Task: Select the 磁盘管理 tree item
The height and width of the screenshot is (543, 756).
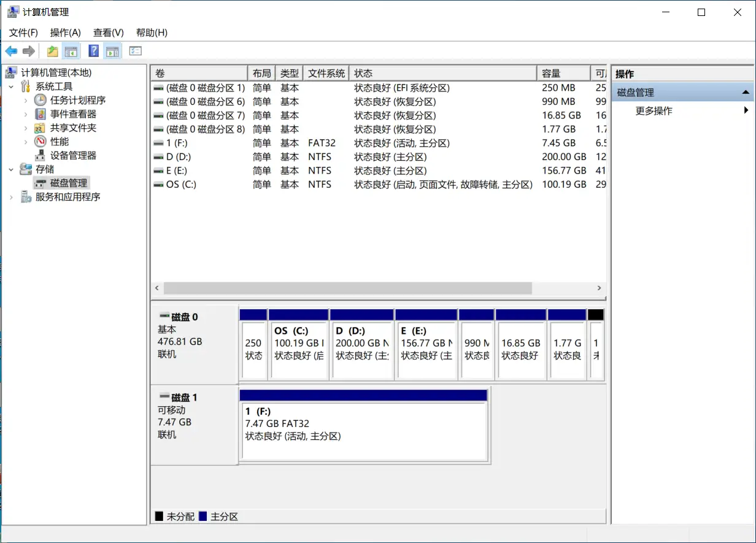Action: tap(68, 183)
